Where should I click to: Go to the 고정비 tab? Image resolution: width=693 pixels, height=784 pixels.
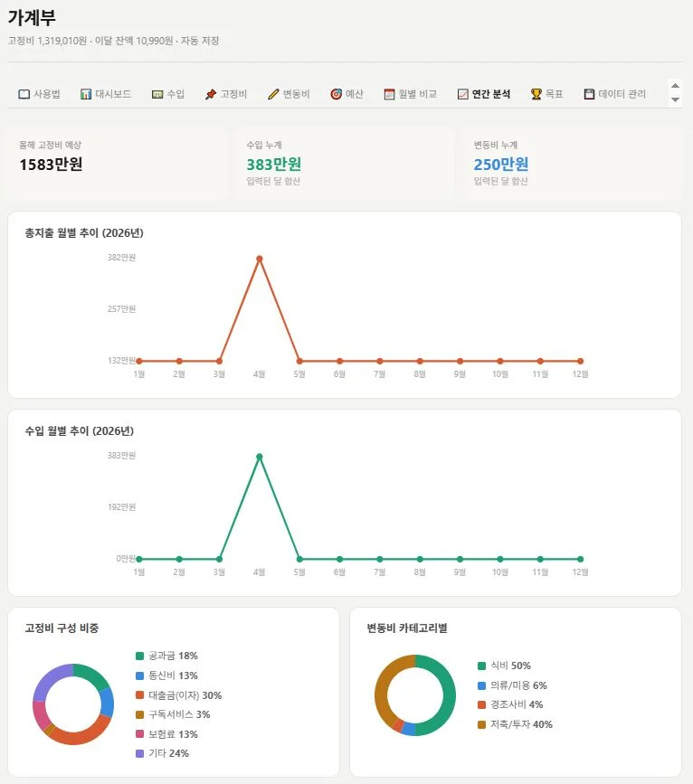point(226,94)
